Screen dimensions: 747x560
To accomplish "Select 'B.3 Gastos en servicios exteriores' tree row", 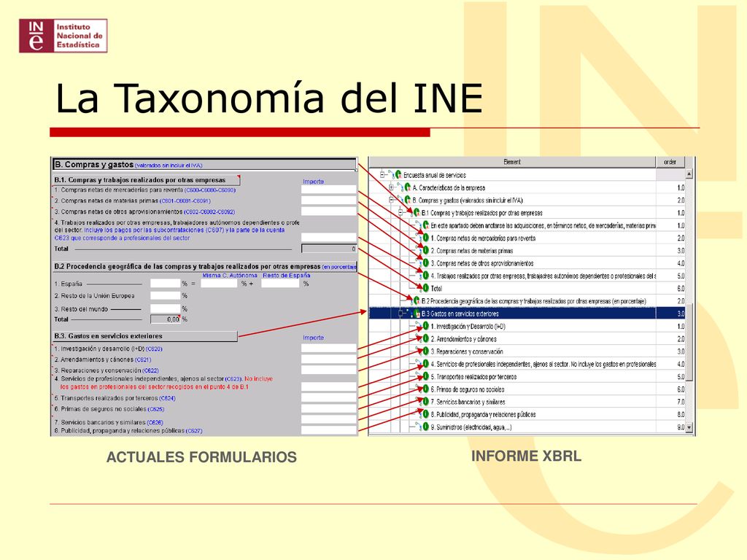I will [527, 314].
